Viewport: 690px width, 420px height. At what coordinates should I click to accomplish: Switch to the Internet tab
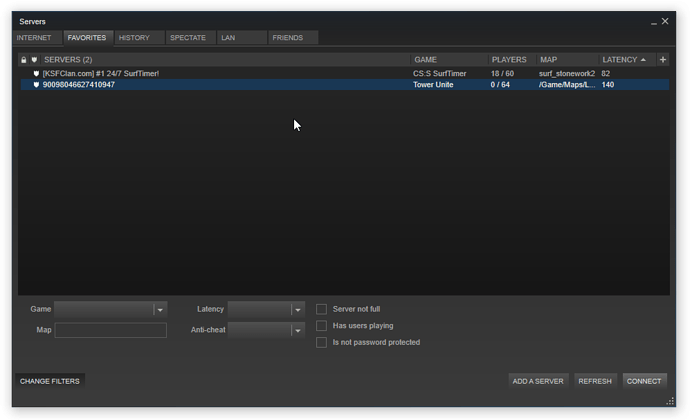34,38
